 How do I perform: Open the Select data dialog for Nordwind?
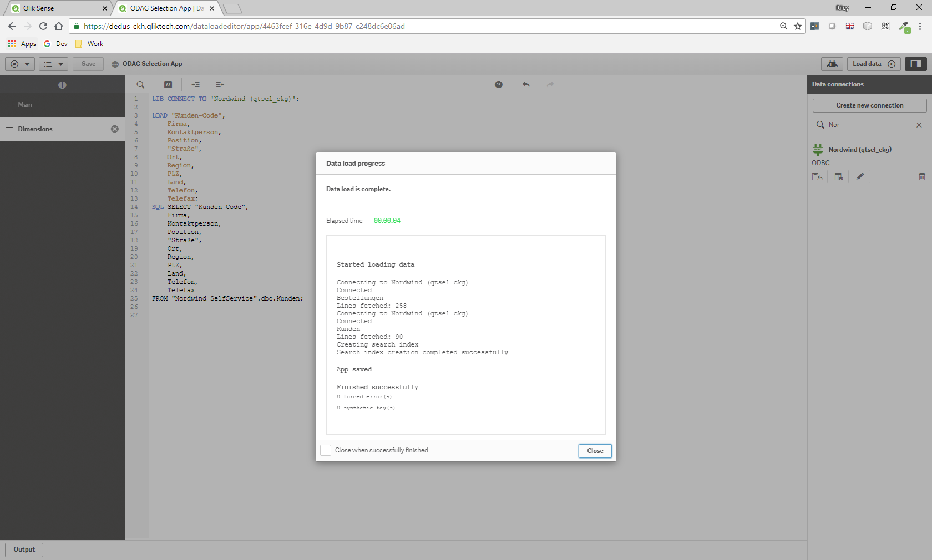[x=839, y=177]
